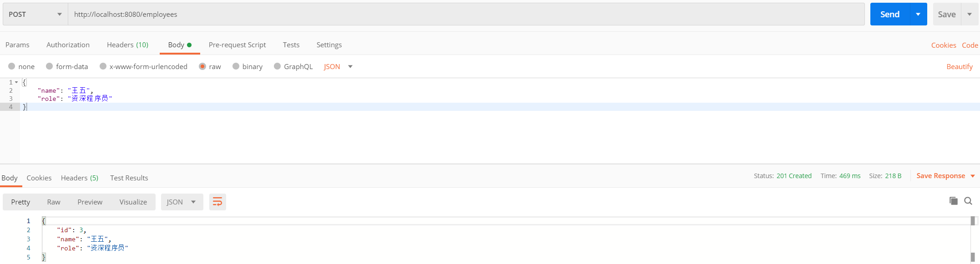Pick the GraphQL body type
The image size is (980, 264).
coord(277,66)
